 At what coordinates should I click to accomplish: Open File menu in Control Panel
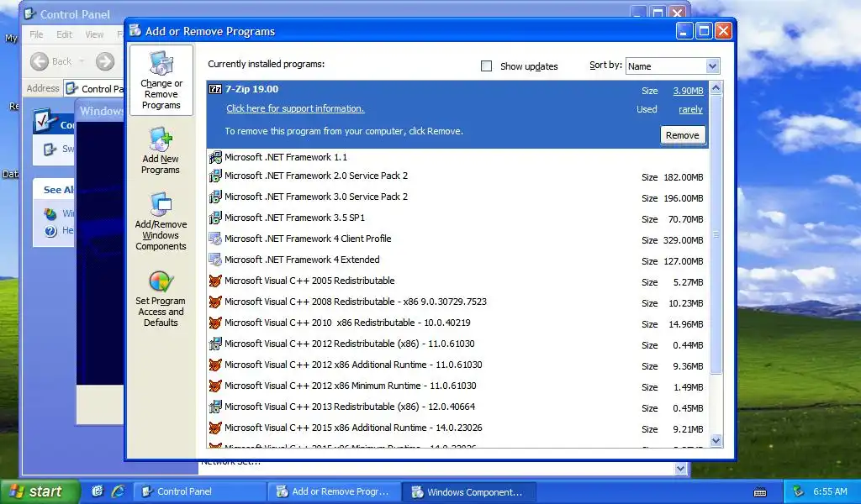(36, 34)
